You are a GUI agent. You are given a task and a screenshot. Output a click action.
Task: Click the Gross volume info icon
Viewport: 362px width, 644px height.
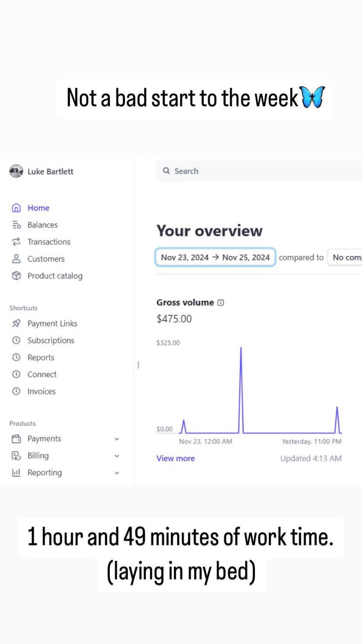[220, 303]
